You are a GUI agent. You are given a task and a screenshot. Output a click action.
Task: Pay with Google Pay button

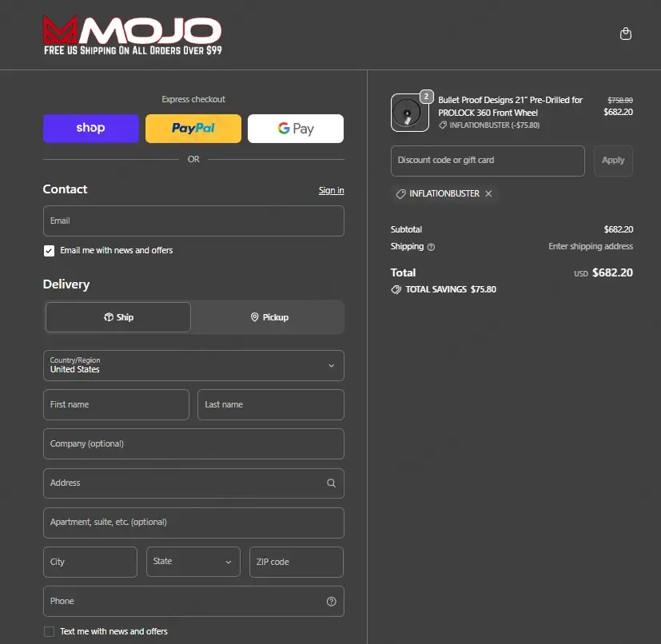point(296,128)
